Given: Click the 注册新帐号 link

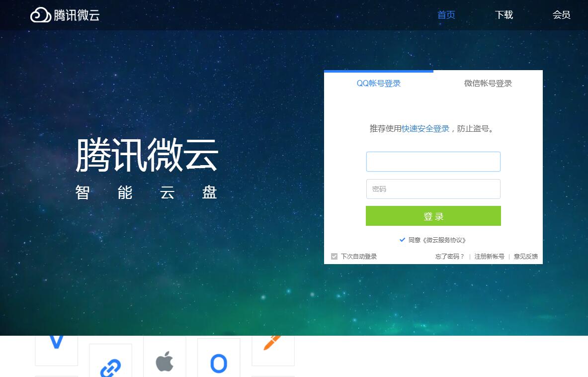Looking at the screenshot, I should pyautogui.click(x=490, y=256).
